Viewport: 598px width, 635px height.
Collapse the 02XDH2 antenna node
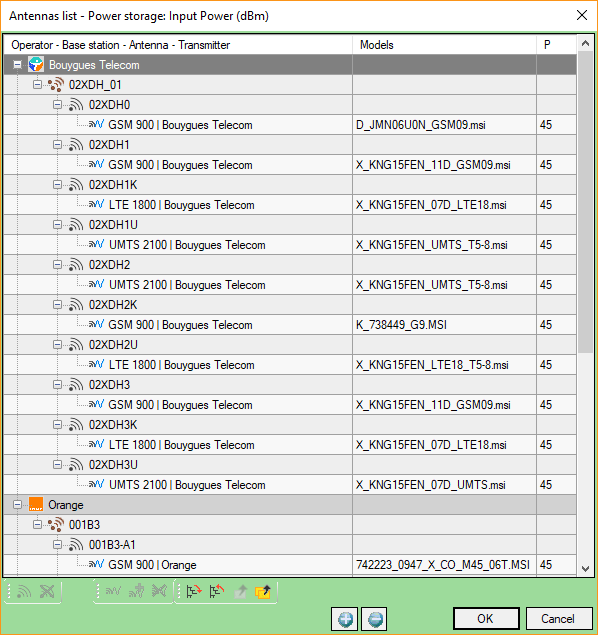click(x=57, y=265)
